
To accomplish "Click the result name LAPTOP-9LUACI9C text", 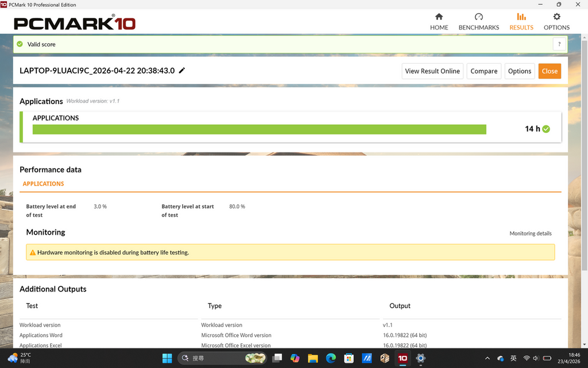I will pyautogui.click(x=96, y=71).
